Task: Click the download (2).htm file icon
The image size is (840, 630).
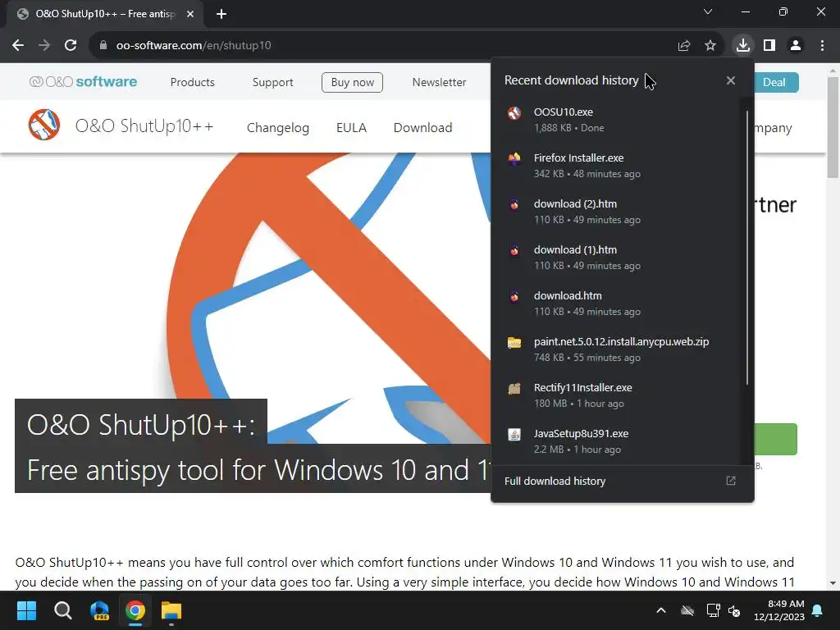Action: point(514,204)
